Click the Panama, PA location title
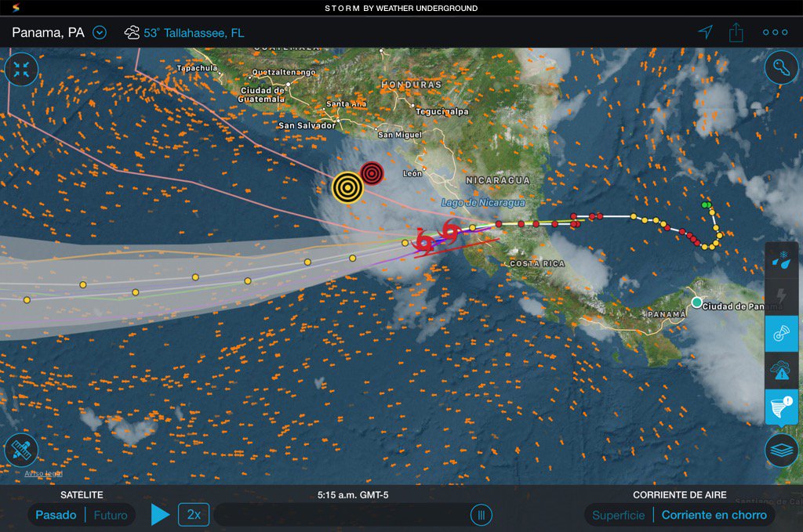 pyautogui.click(x=48, y=33)
